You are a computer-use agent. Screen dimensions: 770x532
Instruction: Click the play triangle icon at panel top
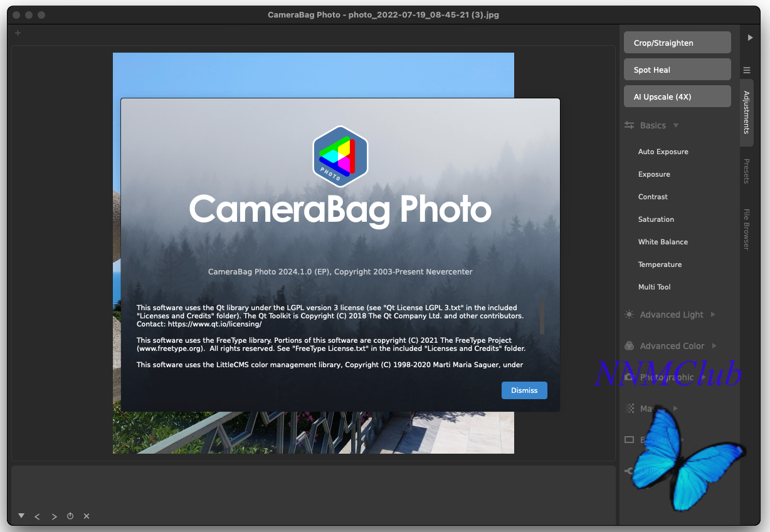pyautogui.click(x=750, y=38)
